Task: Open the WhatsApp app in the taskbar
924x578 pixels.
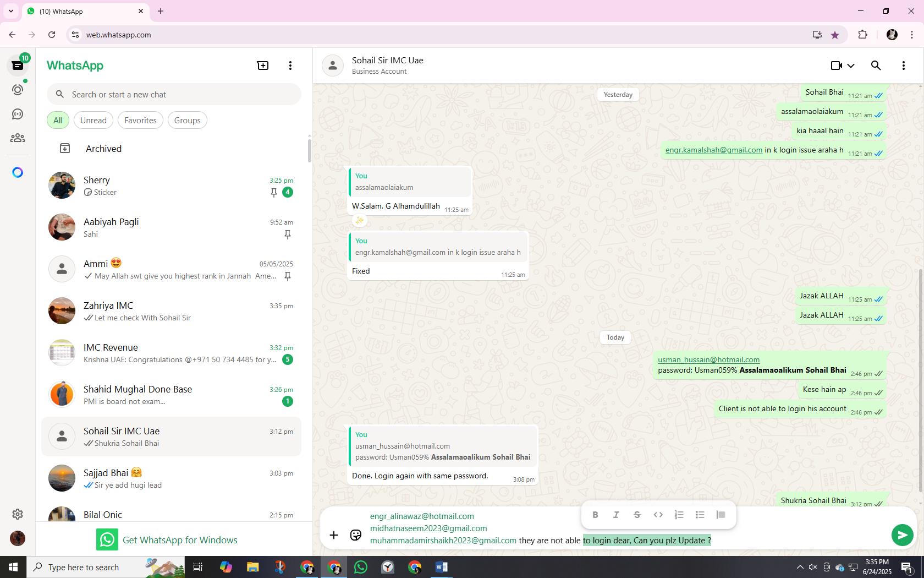Action: (361, 567)
